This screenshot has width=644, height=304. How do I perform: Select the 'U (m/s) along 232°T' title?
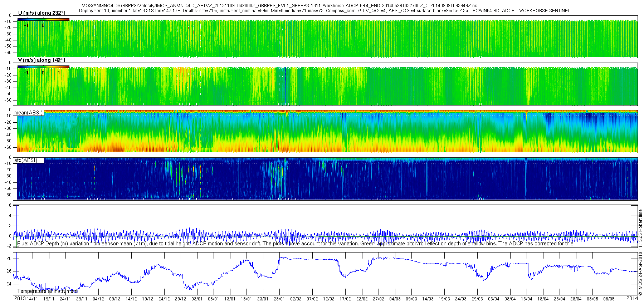[42, 13]
